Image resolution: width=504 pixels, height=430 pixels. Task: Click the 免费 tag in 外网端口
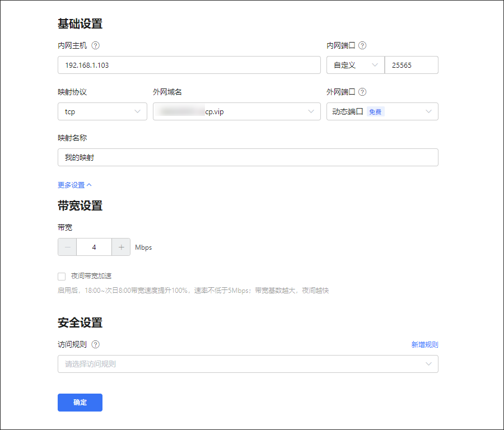pyautogui.click(x=375, y=112)
